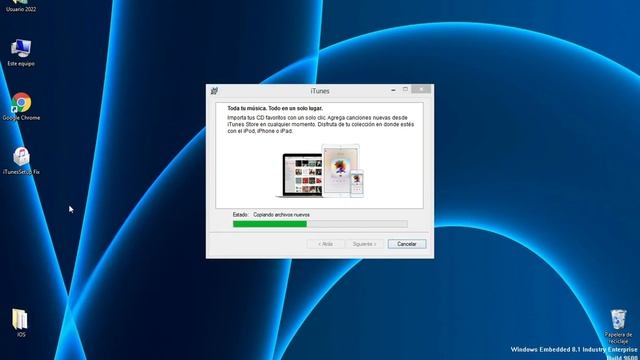This screenshot has width=640, height=360.
Task: Click the iTunes installer title bar icon
Action: [214, 91]
